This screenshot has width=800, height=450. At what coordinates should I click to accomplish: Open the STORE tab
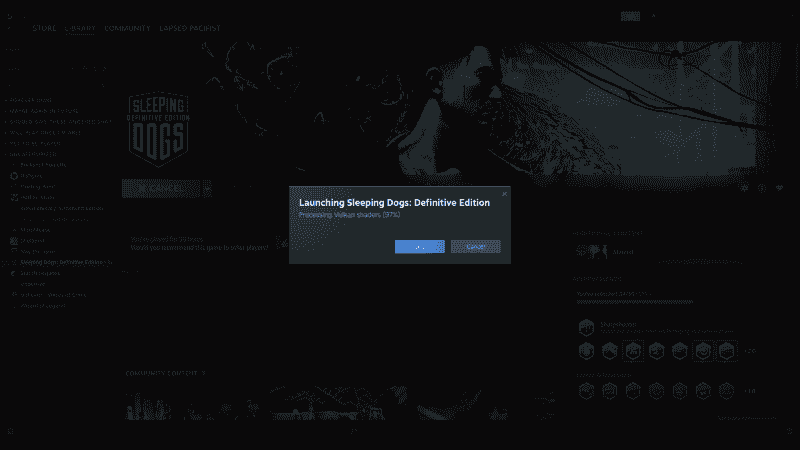(x=44, y=28)
